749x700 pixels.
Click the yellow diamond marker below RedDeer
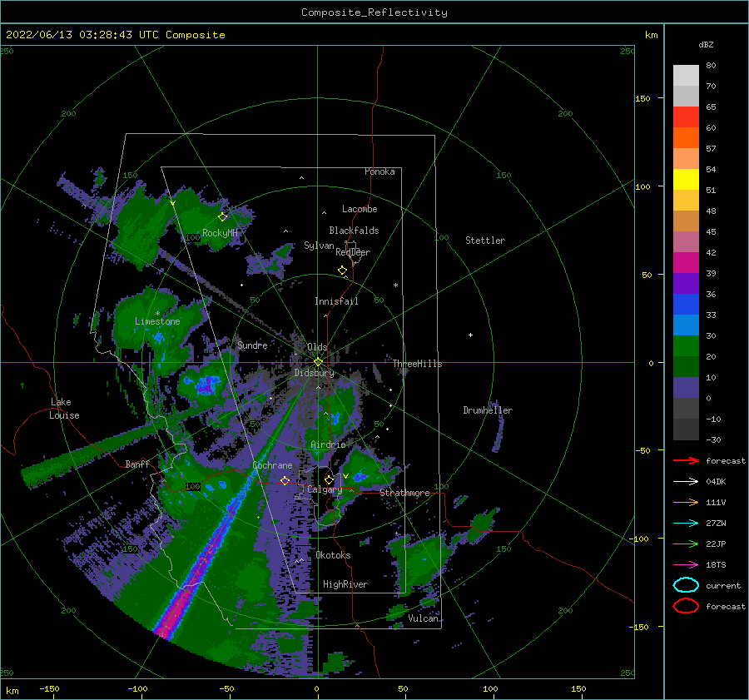point(343,271)
